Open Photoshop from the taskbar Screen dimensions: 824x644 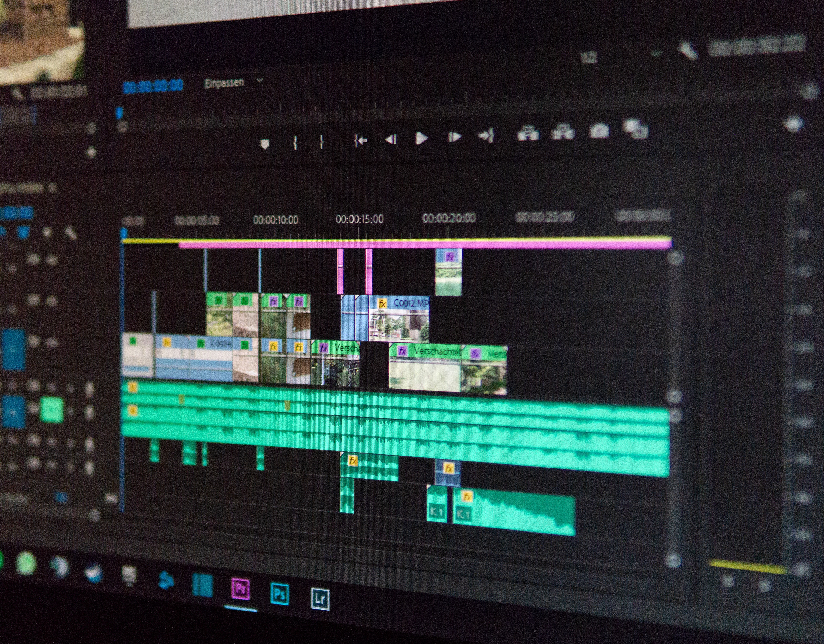tap(280, 594)
